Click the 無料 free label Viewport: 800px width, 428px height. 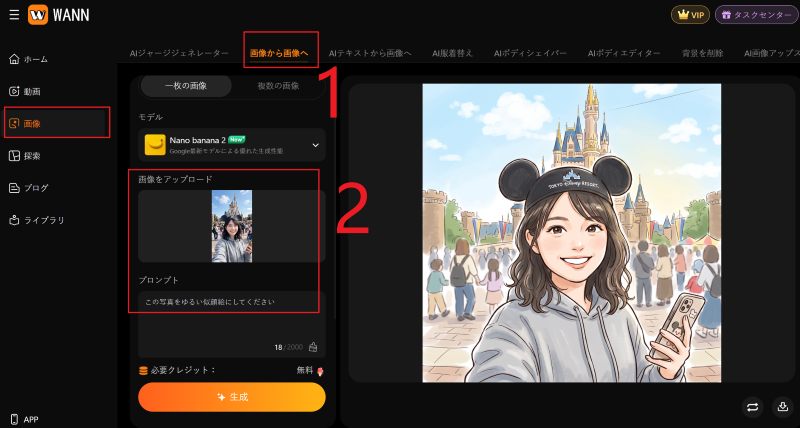(305, 370)
